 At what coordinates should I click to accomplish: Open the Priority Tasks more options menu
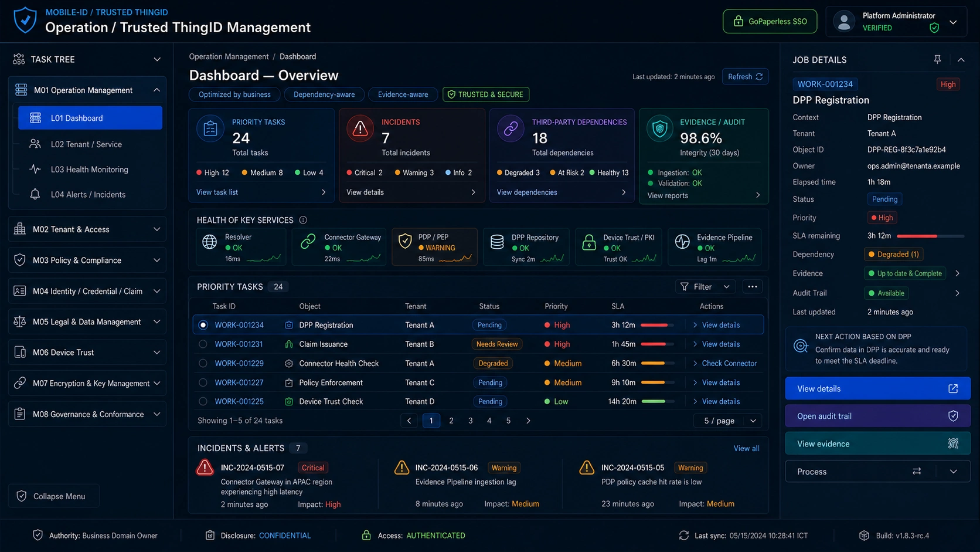coord(753,286)
